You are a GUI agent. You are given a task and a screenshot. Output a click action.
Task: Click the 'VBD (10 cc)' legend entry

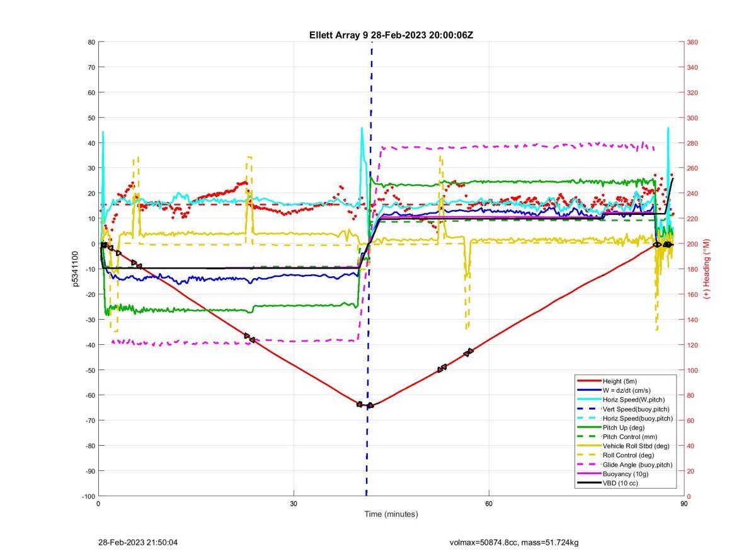(x=621, y=483)
